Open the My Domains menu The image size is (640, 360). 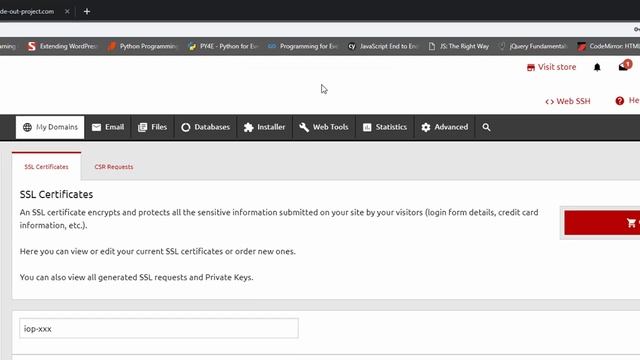coord(50,127)
